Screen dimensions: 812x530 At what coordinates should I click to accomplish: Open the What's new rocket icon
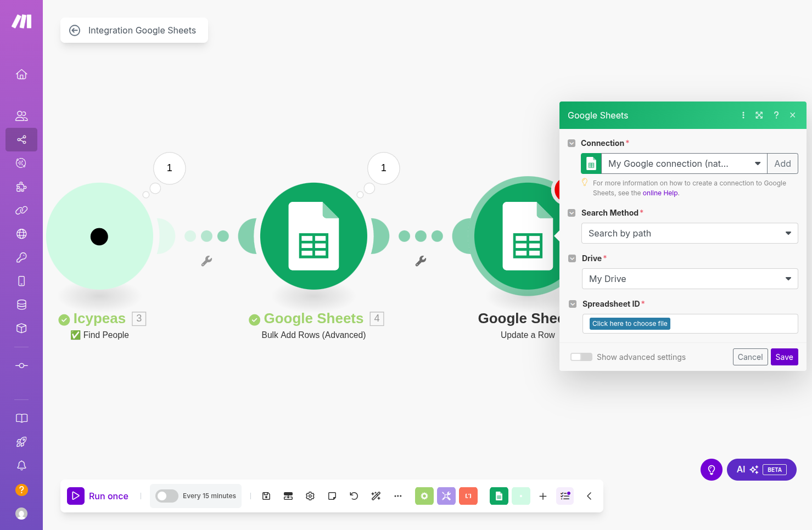click(21, 442)
